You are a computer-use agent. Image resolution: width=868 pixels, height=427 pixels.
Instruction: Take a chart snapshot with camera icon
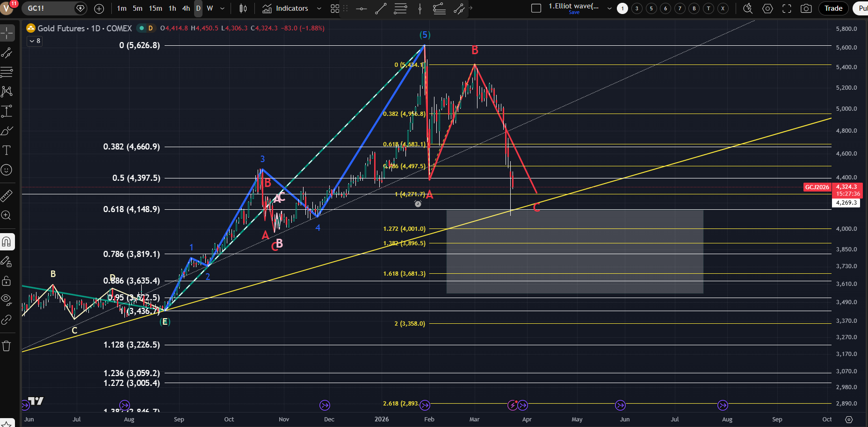tap(806, 8)
